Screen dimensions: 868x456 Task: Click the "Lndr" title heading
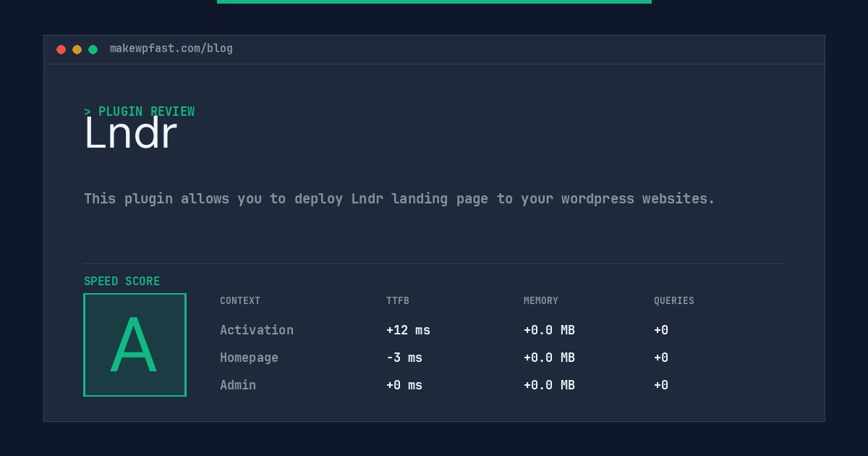pos(130,133)
